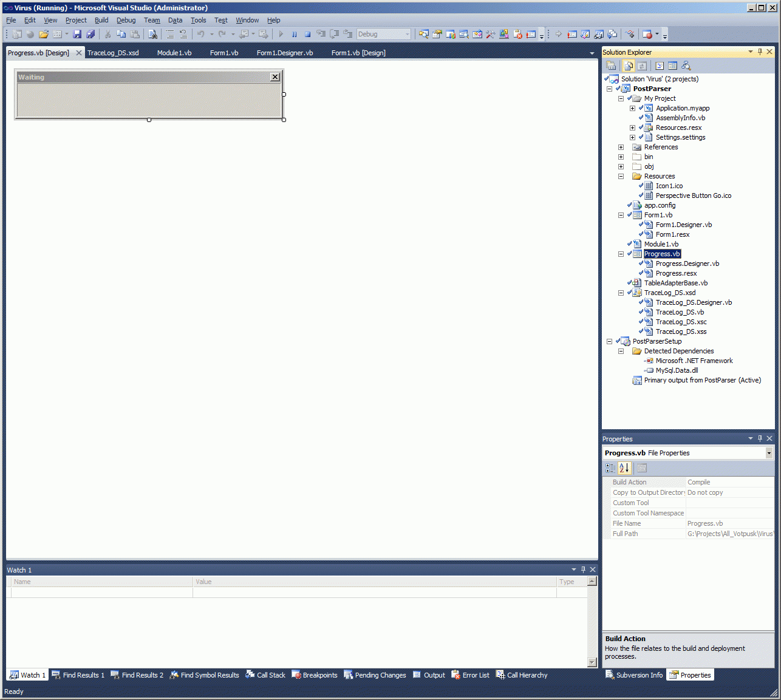This screenshot has height=700, width=781.
Task: Switch to Module1.vb document tab
Action: click(x=174, y=53)
